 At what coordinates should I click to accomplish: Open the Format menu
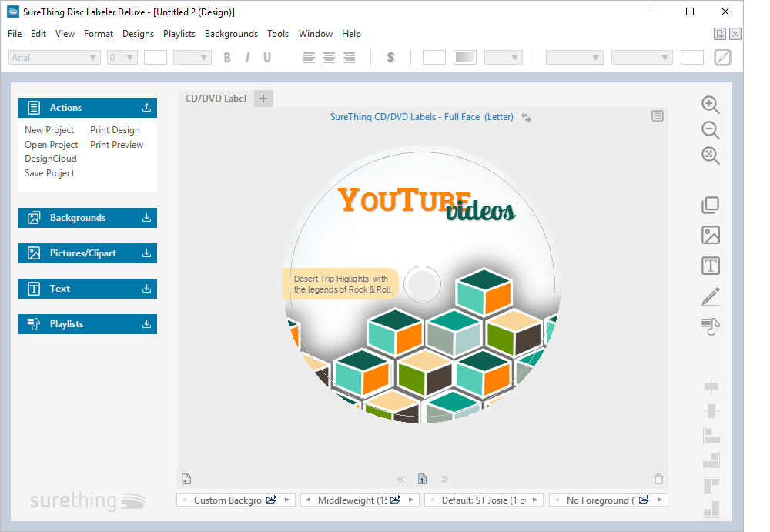pos(98,34)
